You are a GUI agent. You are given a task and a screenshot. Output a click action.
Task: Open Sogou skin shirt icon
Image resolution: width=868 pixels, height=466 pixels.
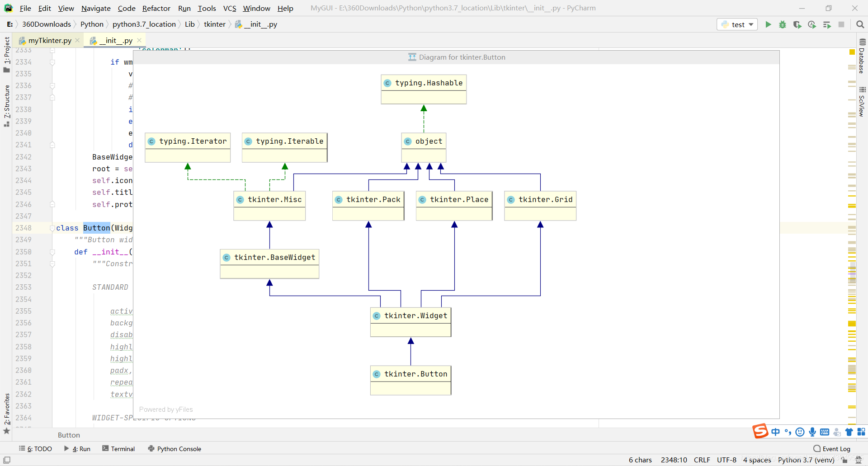(x=849, y=432)
